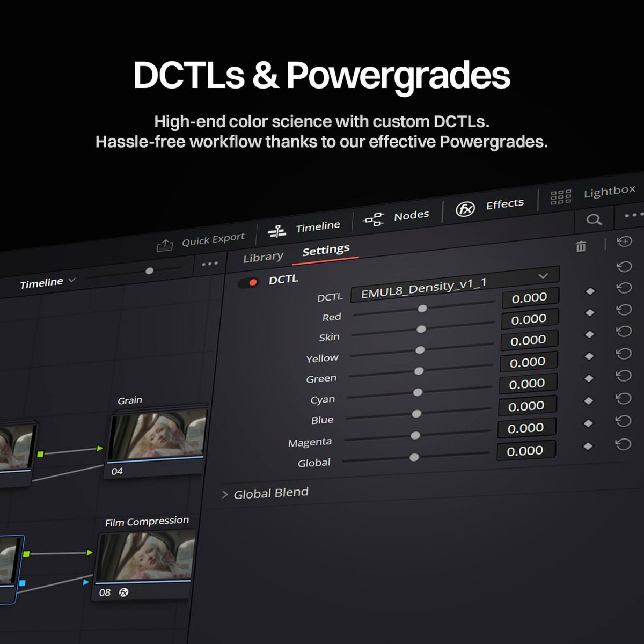Toggle the red DCTL enable switch
Screen dimensions: 644x644
tap(248, 282)
